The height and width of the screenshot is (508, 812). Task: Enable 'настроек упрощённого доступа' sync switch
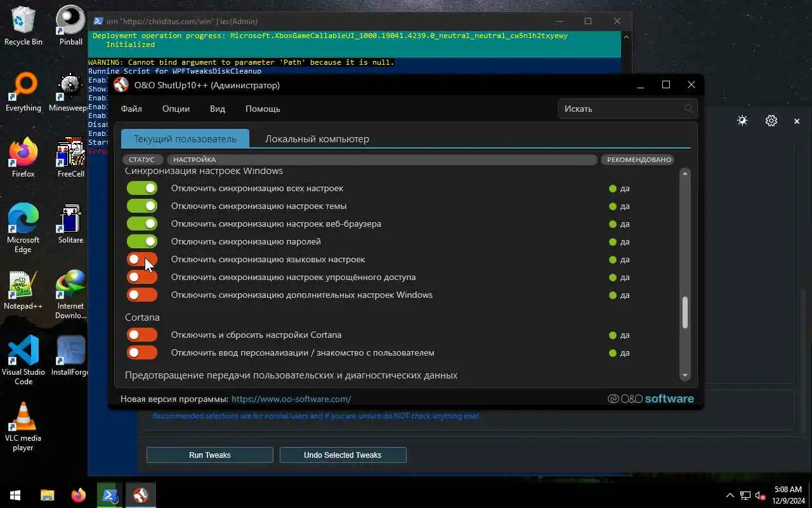142,277
